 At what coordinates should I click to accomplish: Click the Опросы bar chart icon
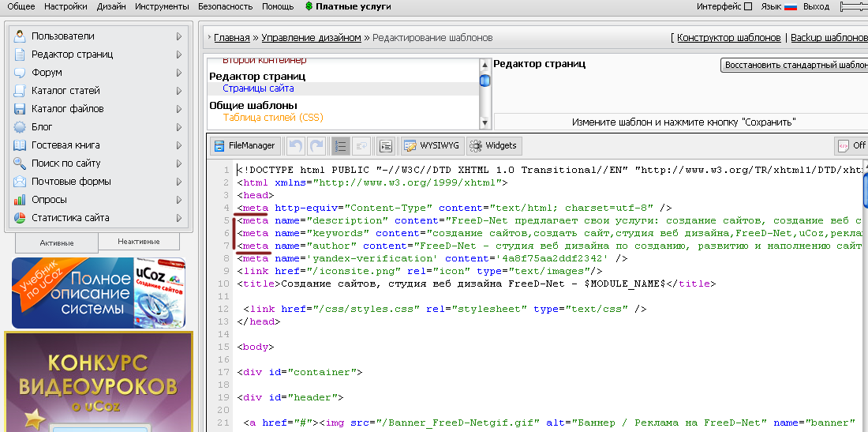tap(20, 200)
